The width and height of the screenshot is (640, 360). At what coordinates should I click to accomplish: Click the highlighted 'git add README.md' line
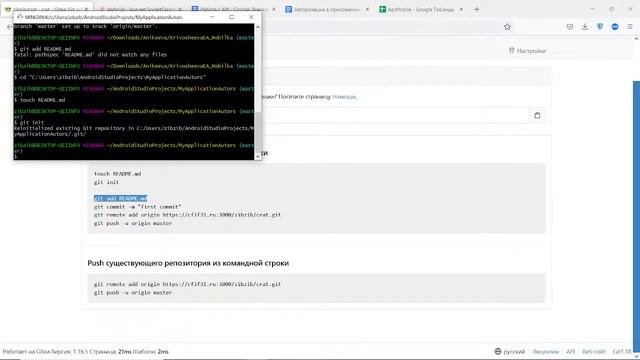pos(120,198)
